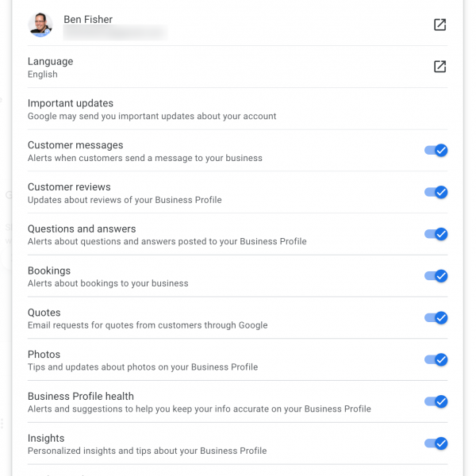
Task: Toggle Business Profile health alerts
Action: click(436, 401)
